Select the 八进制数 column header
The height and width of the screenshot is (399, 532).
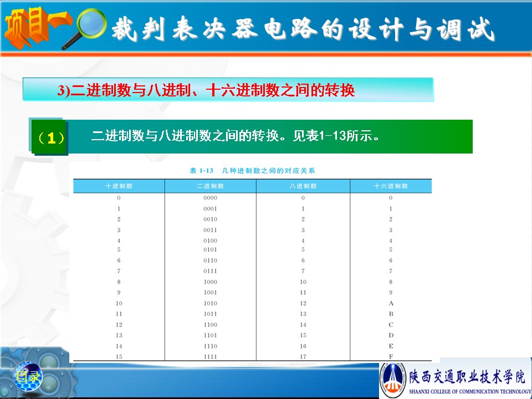303,186
